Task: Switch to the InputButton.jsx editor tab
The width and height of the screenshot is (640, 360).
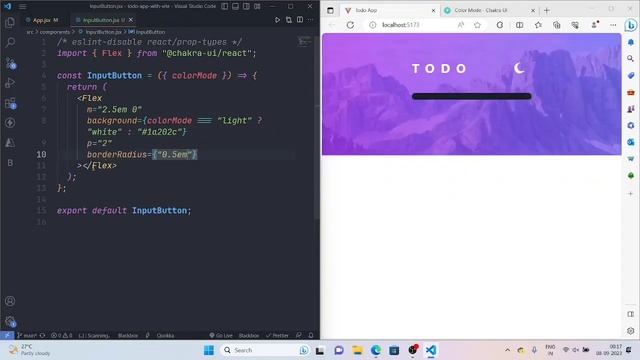Action: pos(101,20)
